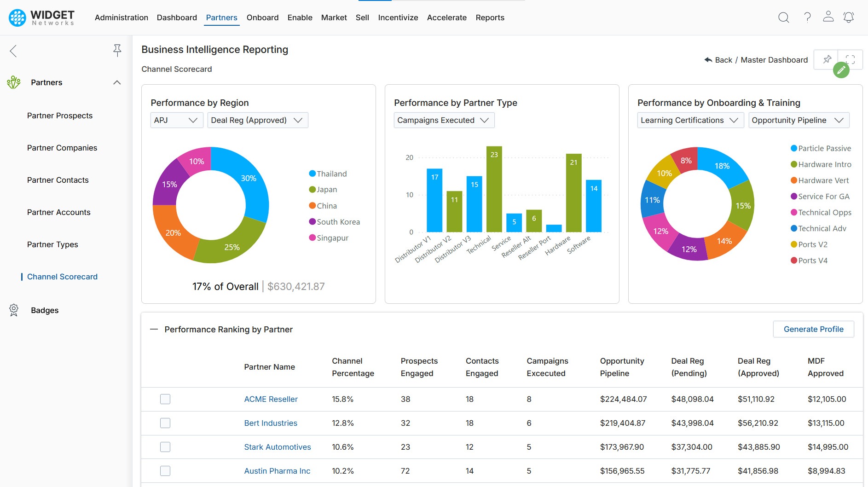Screen dimensions: 868x487
Task: Open Partner Prospects in sidebar
Action: (60, 116)
